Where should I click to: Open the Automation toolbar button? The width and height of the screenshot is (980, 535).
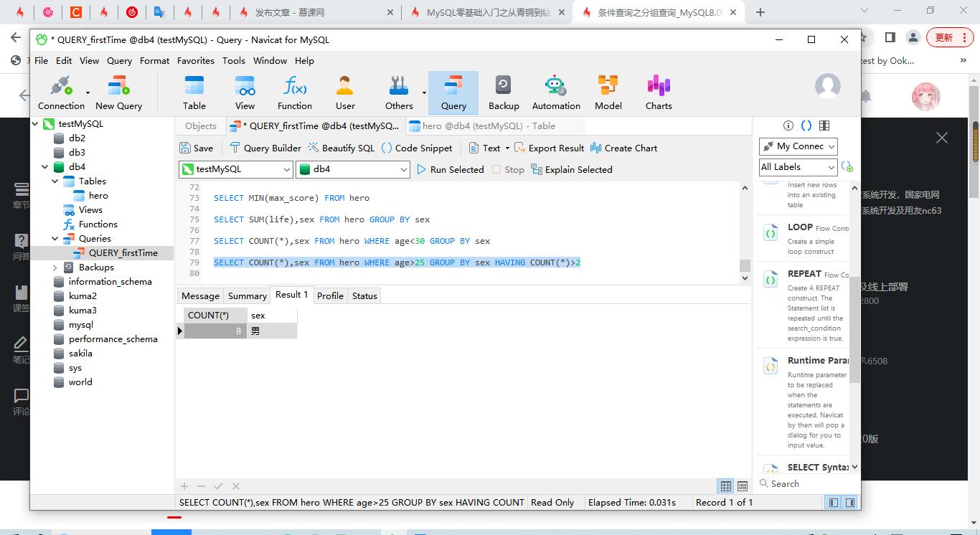556,93
